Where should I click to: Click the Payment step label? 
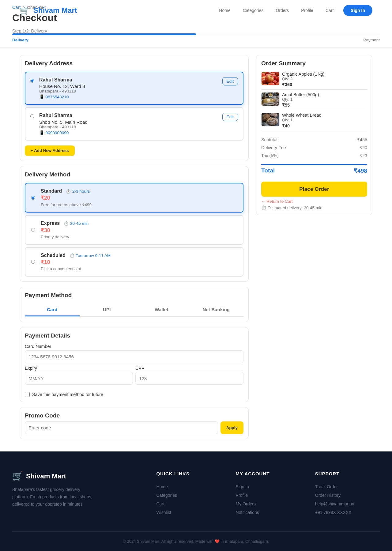[371, 40]
